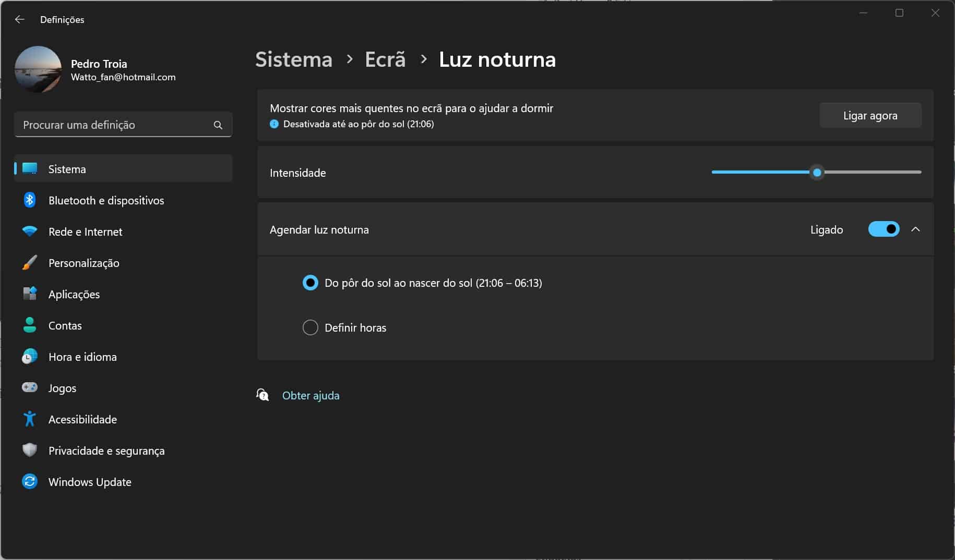
Task: Click the Aplicações icon in sidebar
Action: pos(30,294)
